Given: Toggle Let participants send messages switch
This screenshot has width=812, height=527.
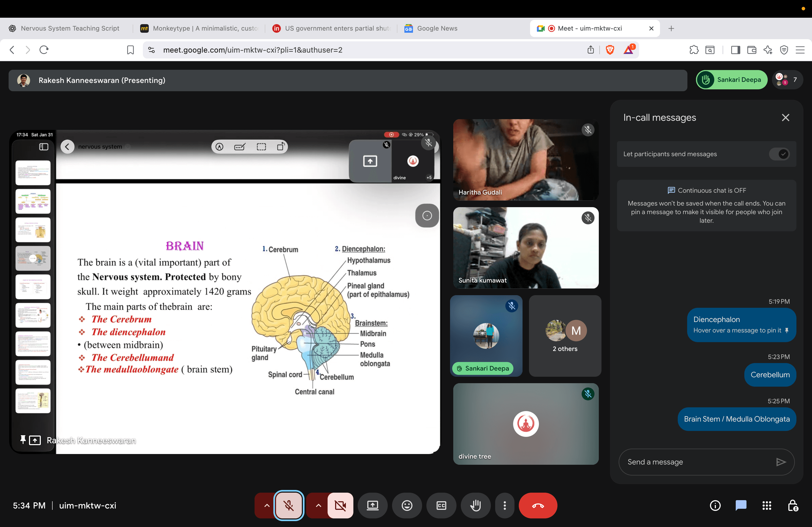Looking at the screenshot, I should point(779,154).
